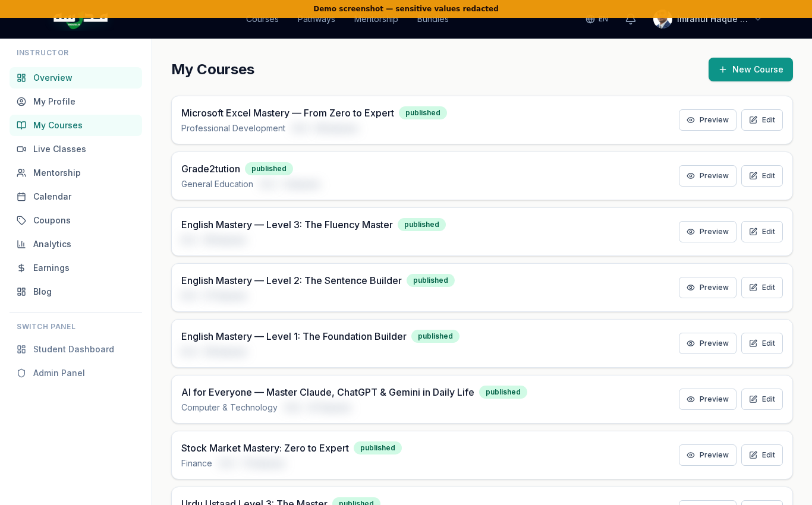Open Earnings page
The image size is (812, 505).
pos(75,268)
